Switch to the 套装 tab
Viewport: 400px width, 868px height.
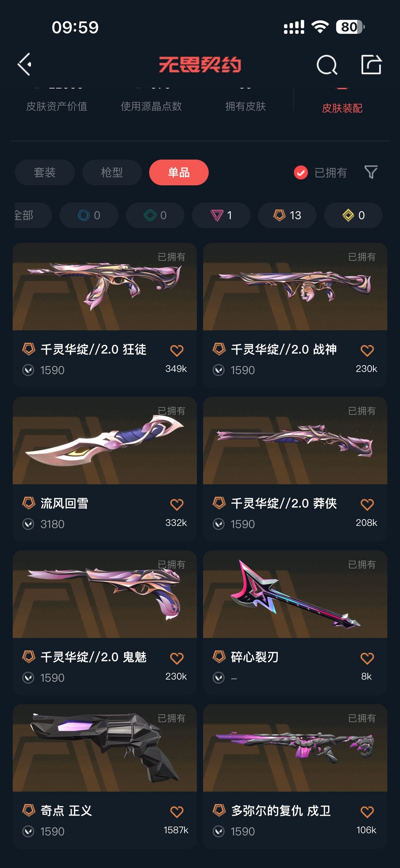point(45,172)
